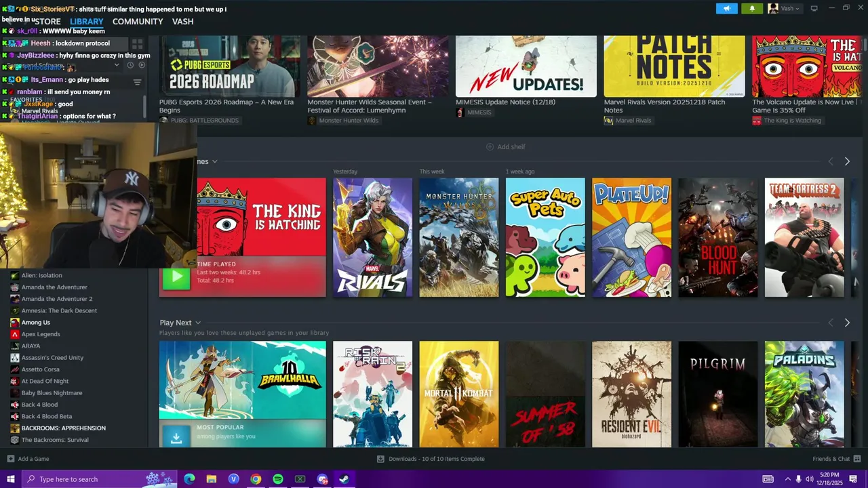Screen dimensions: 868x488
Task: Click the system tray volume icon
Action: point(810,479)
